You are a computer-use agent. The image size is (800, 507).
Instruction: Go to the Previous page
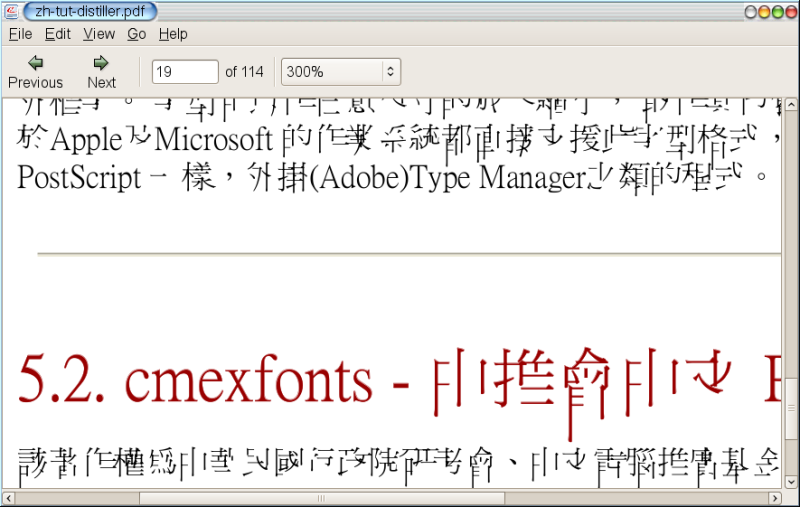35,72
